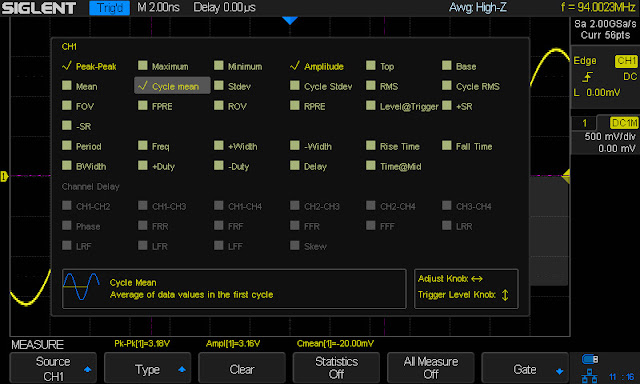640x384 pixels.
Task: Enable the Maximum measurement checkbox
Action: click(142, 65)
